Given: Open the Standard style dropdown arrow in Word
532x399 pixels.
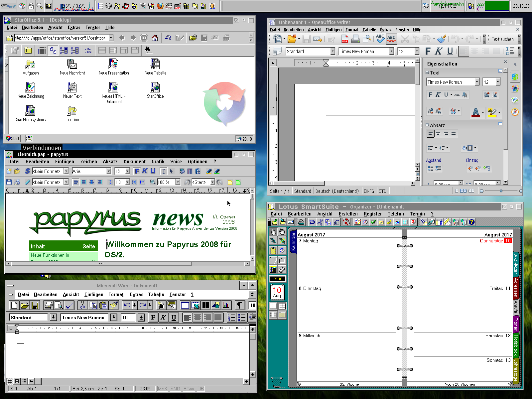Looking at the screenshot, I should pyautogui.click(x=53, y=318).
